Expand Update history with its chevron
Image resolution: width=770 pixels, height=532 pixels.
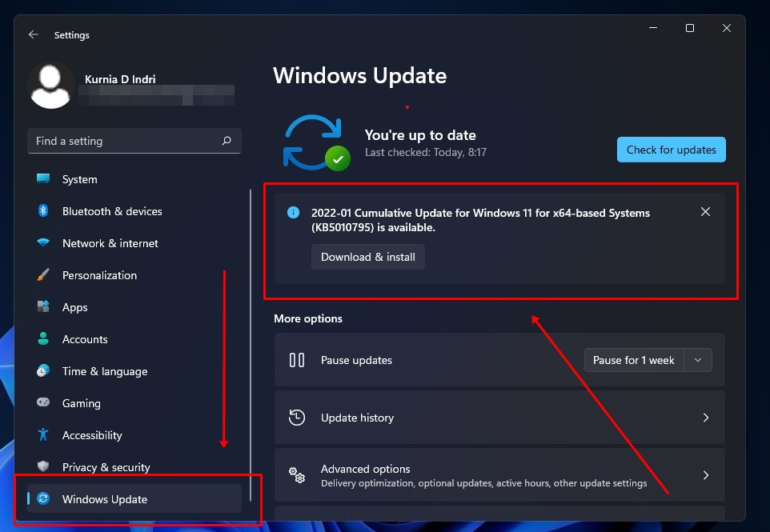coord(705,418)
